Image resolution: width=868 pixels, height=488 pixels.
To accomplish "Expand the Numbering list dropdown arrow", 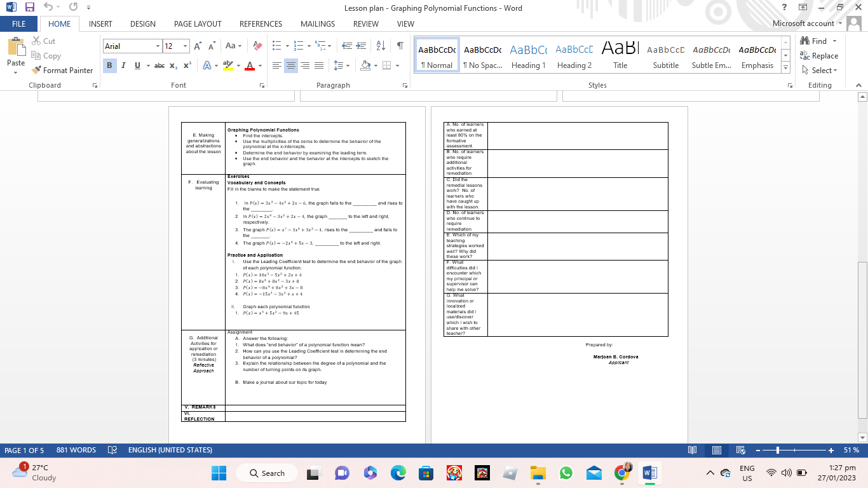I will [x=308, y=46].
